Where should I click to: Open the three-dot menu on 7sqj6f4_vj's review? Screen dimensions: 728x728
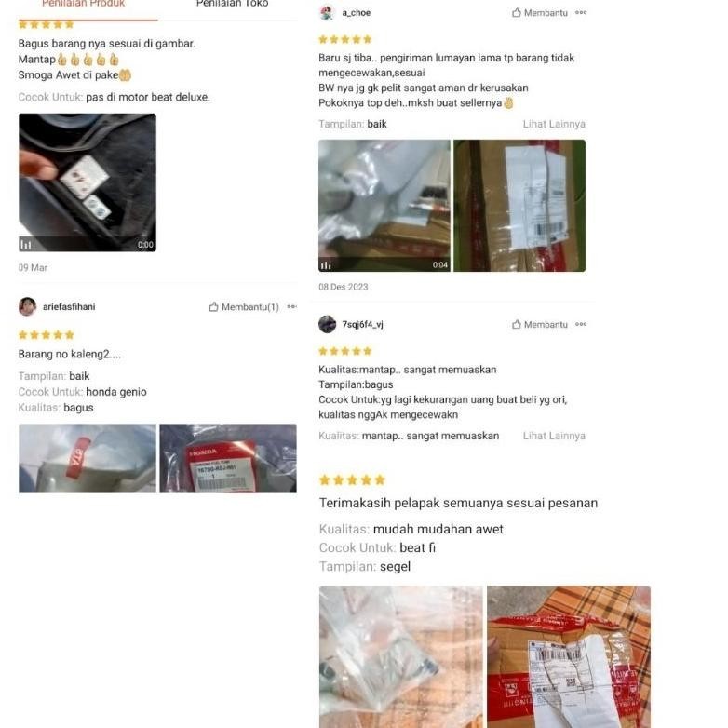coord(581,324)
